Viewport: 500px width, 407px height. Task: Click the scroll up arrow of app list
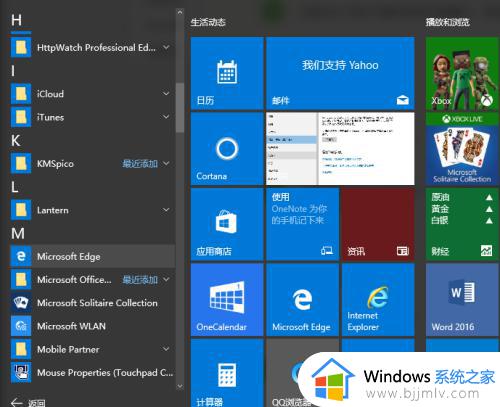coord(180,12)
